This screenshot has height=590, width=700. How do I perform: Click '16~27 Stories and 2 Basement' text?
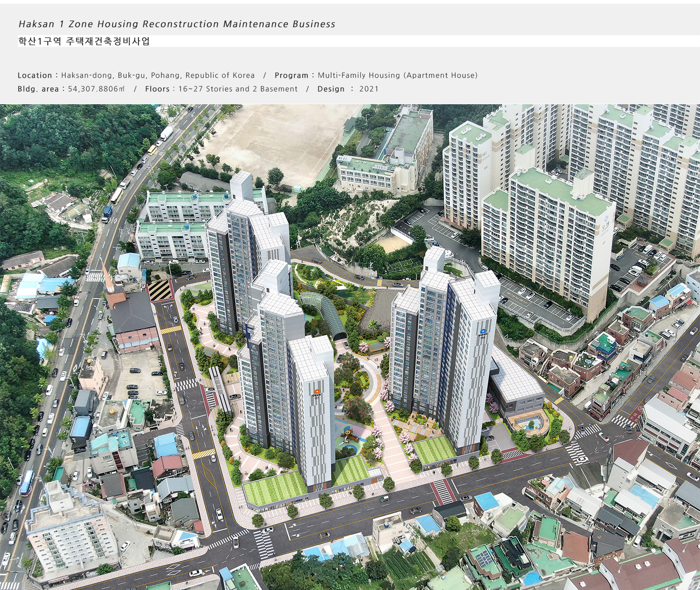(238, 89)
